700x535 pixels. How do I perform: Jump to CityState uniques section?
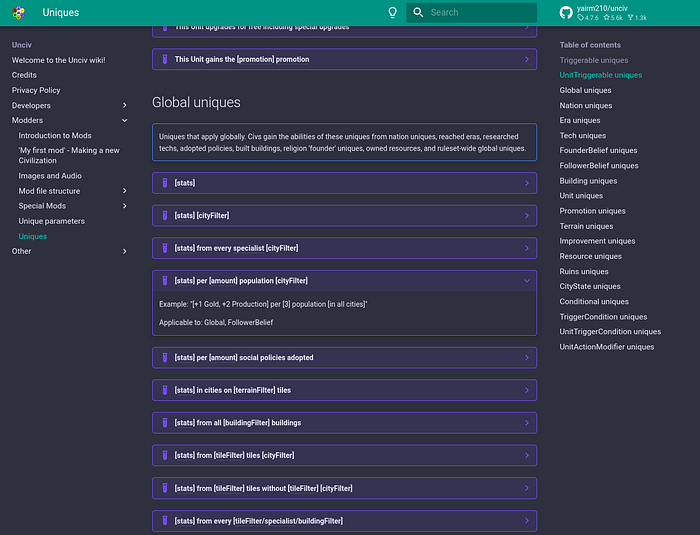[x=590, y=286]
